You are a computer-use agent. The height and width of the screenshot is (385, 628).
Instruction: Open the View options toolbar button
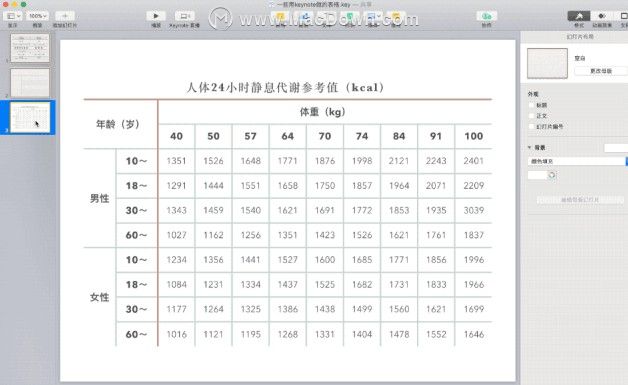coord(12,16)
